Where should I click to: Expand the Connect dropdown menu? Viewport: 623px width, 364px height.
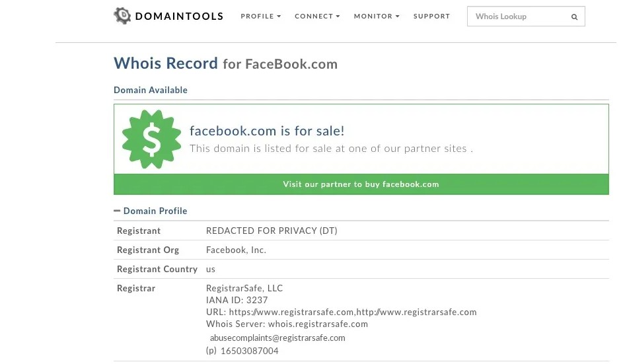(317, 17)
